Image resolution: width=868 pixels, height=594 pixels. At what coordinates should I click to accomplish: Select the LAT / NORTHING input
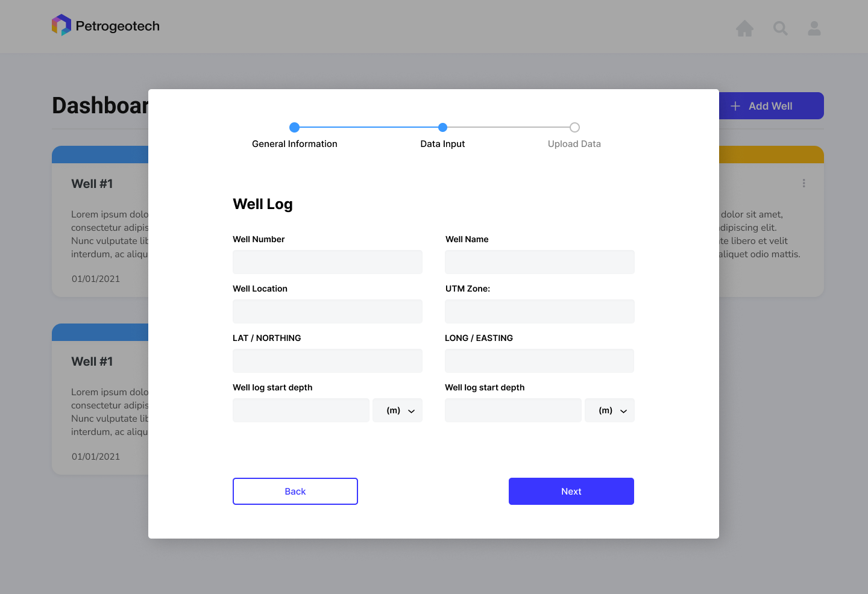coord(327,361)
